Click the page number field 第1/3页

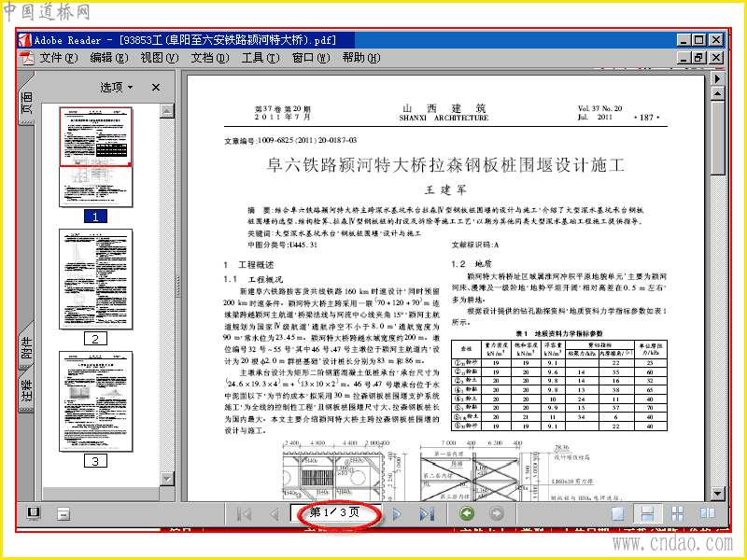pyautogui.click(x=335, y=512)
